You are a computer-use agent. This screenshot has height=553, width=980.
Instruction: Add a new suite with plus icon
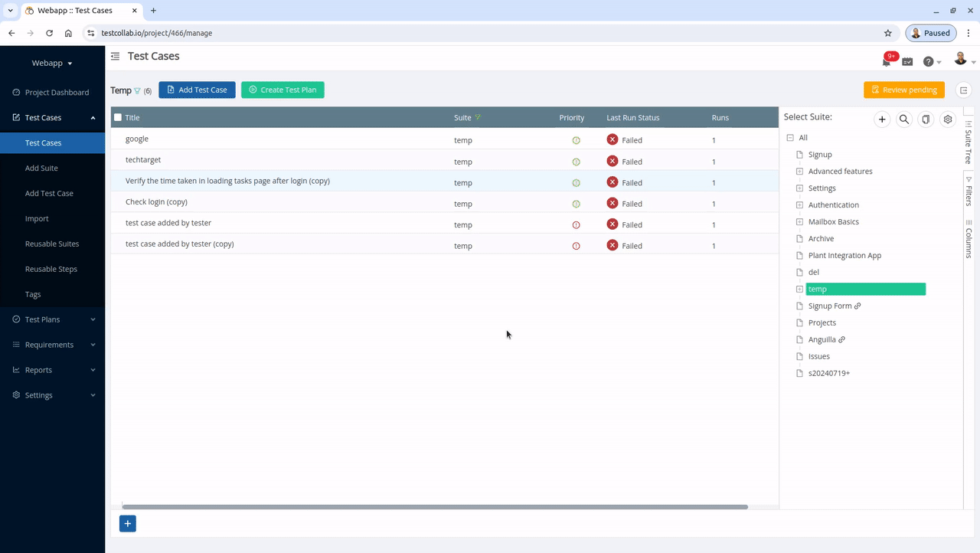click(x=882, y=119)
